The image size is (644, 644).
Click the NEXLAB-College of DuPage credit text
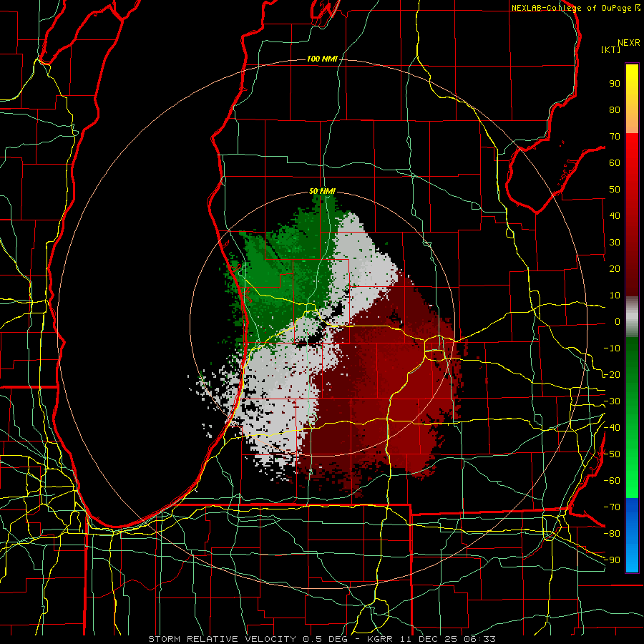pos(572,8)
